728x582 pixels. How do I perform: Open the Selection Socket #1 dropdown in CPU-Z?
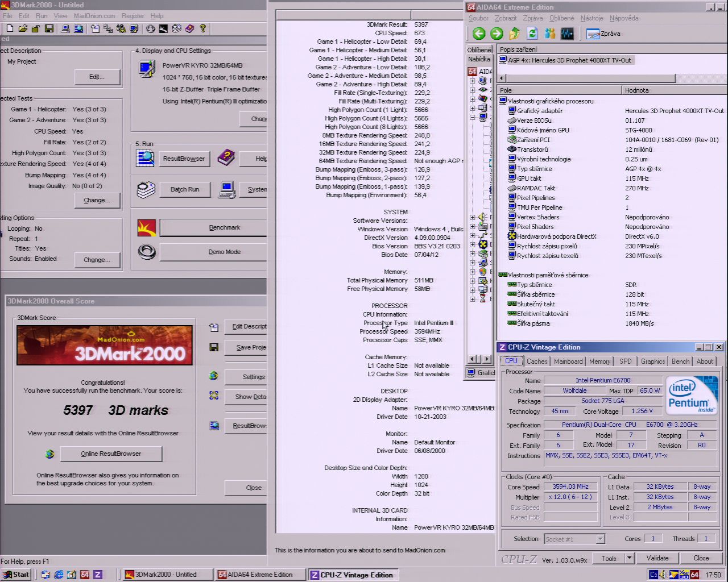[x=600, y=539]
